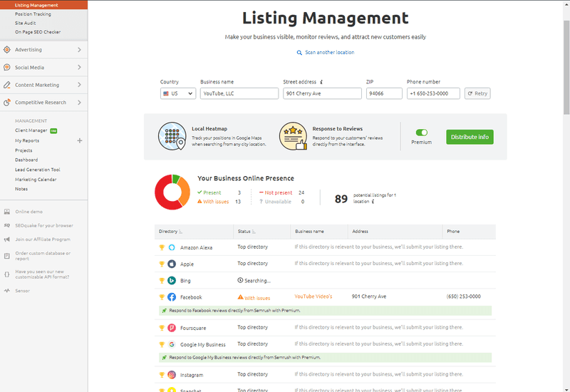Click the YouTube Video's business name
The height and width of the screenshot is (392, 570).
tap(313, 296)
